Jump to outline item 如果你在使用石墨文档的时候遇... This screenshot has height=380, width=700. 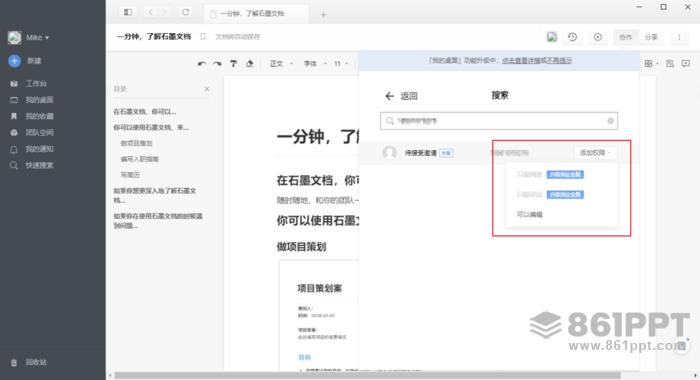158,221
